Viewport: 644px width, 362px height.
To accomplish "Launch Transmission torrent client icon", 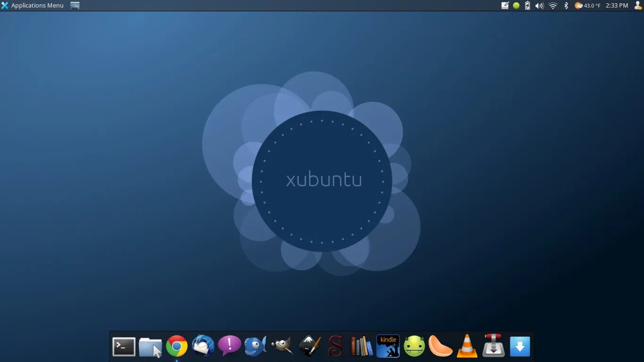I will (494, 346).
